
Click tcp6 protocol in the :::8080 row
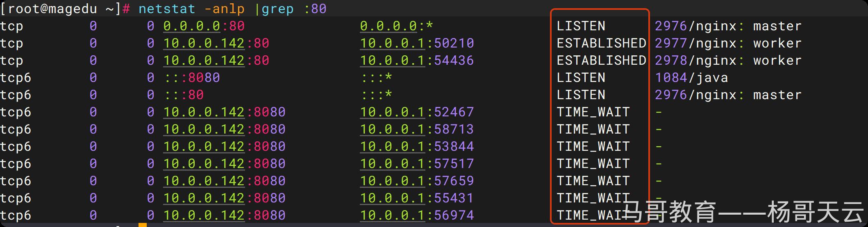pos(16,77)
